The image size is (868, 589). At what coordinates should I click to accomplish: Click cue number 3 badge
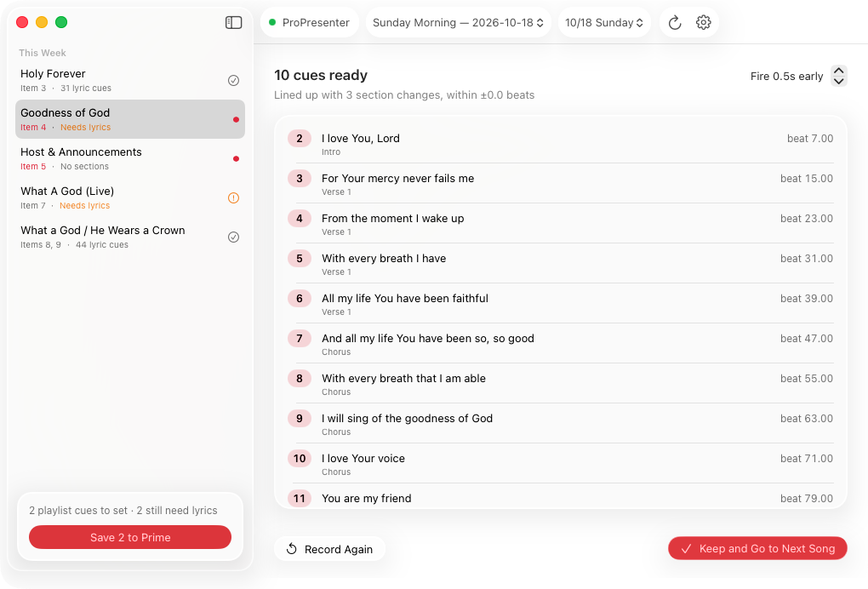click(300, 178)
